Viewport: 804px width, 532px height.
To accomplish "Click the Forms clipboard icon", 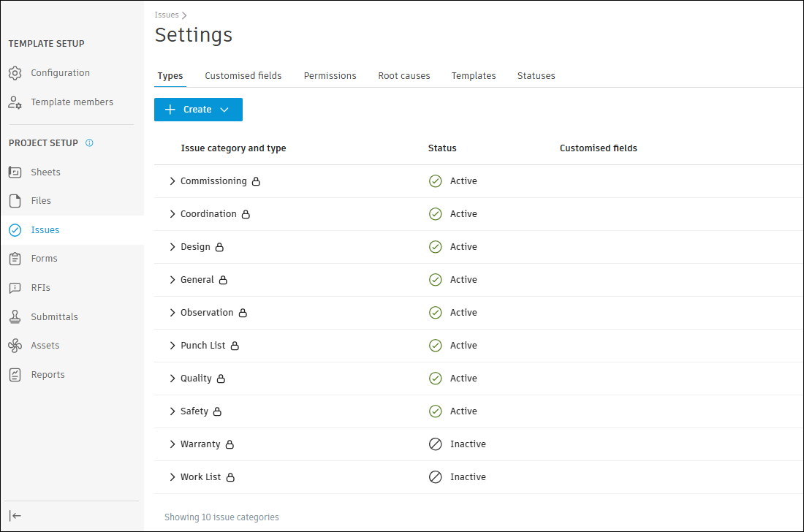I will (x=15, y=259).
